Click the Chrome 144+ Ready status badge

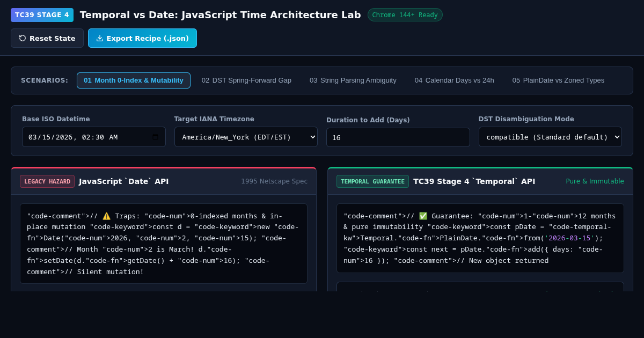[405, 15]
